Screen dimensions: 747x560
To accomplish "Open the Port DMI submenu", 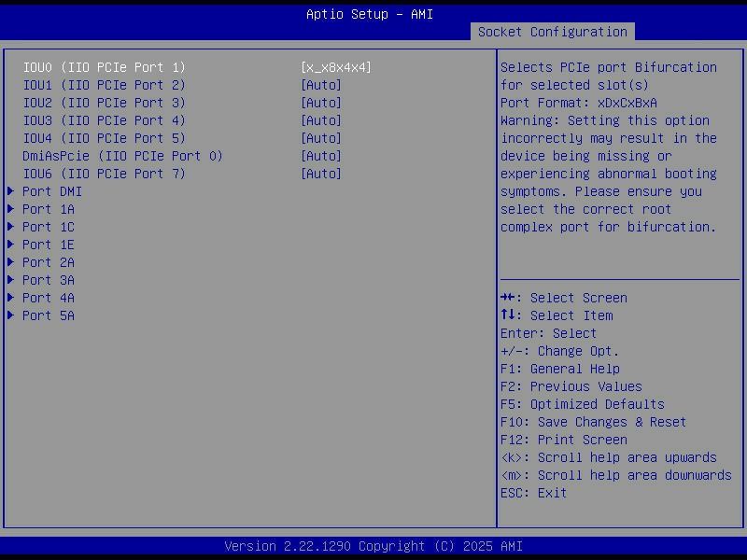I will coord(52,191).
